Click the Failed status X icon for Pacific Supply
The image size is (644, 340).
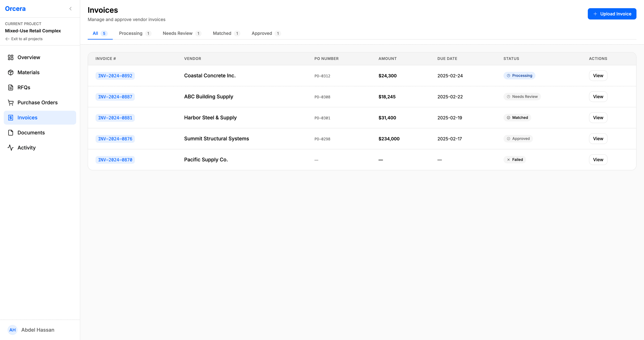point(508,160)
